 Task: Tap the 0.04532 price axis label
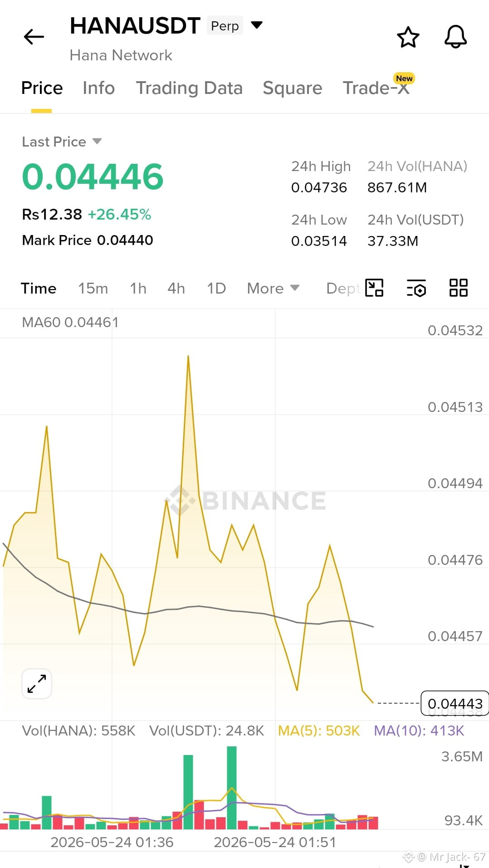455,330
